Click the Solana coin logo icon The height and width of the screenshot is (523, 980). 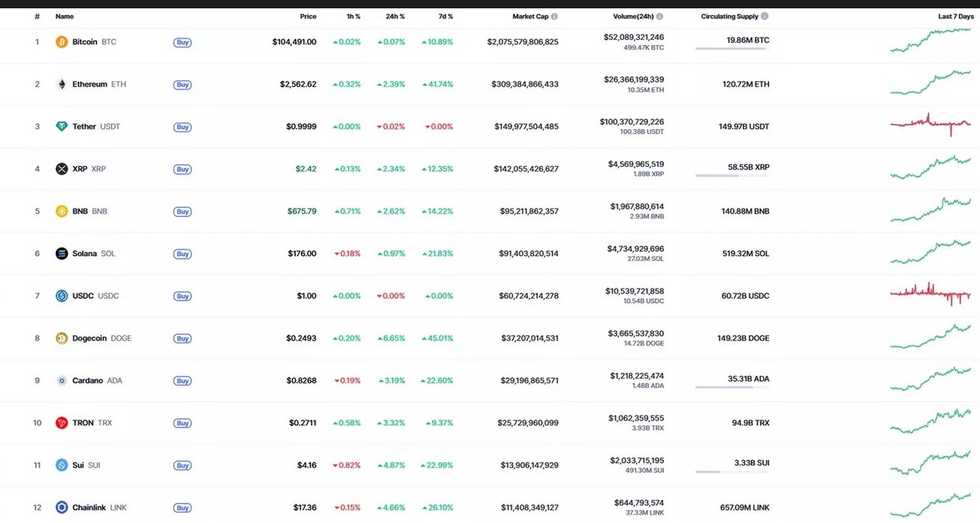tap(61, 254)
